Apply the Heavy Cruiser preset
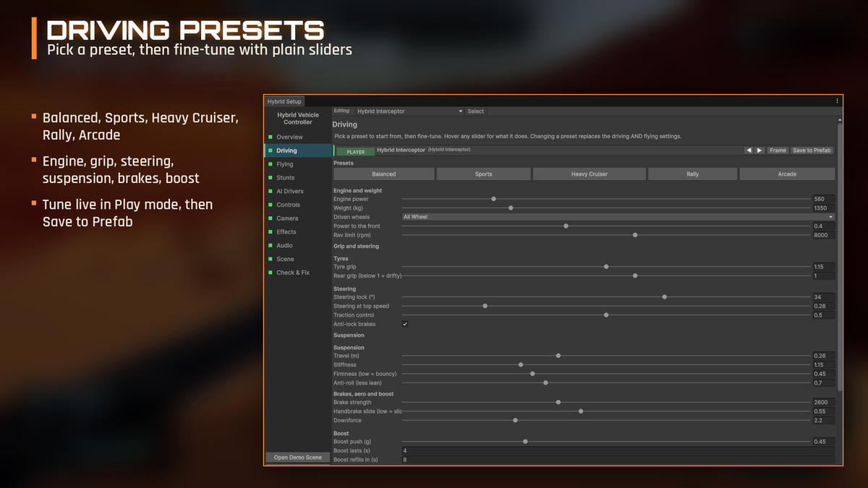 click(x=590, y=174)
